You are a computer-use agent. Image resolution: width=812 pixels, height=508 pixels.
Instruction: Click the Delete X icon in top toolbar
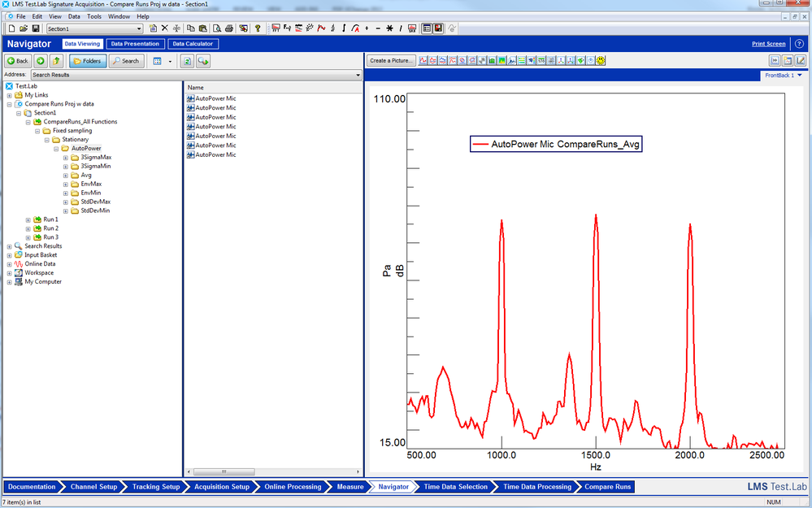click(x=165, y=28)
